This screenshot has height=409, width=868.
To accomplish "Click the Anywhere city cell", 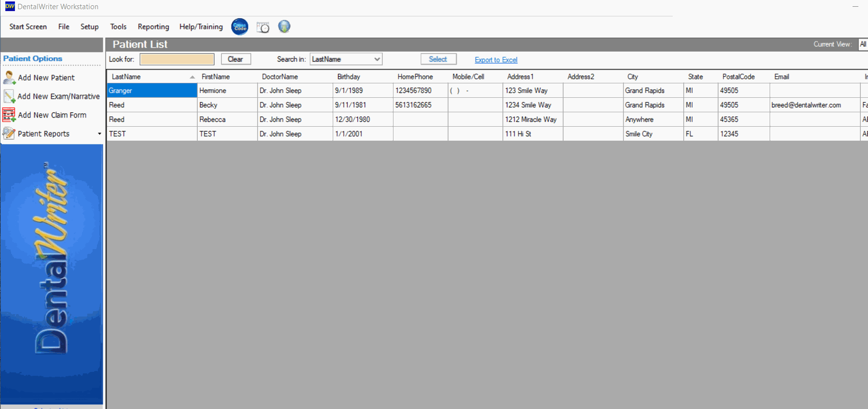I will (653, 119).
